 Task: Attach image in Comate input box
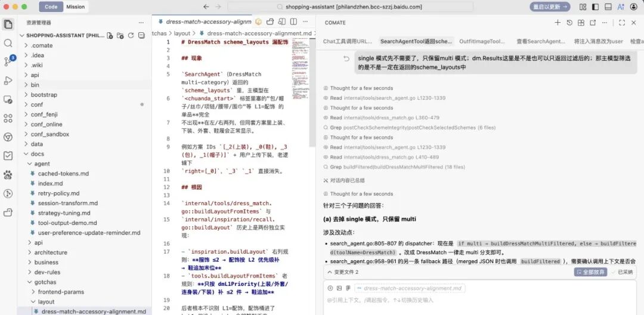coord(339,288)
